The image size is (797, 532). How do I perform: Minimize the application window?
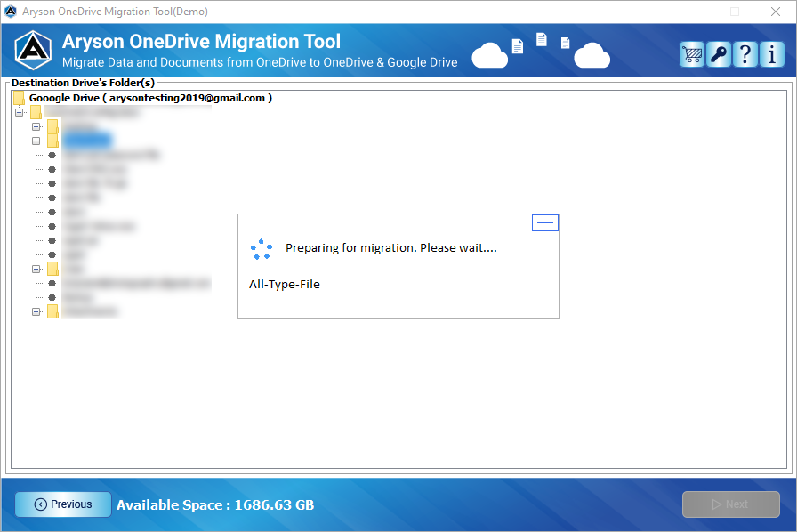695,12
